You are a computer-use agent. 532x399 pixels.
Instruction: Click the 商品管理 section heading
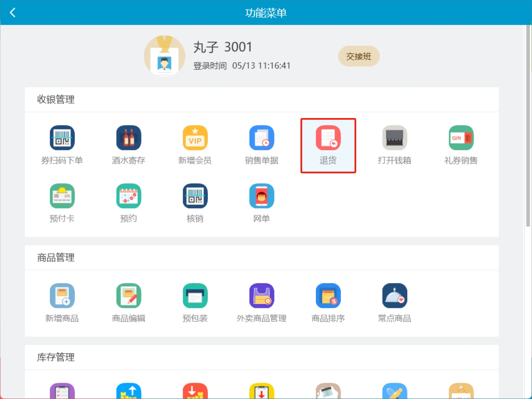(56, 258)
